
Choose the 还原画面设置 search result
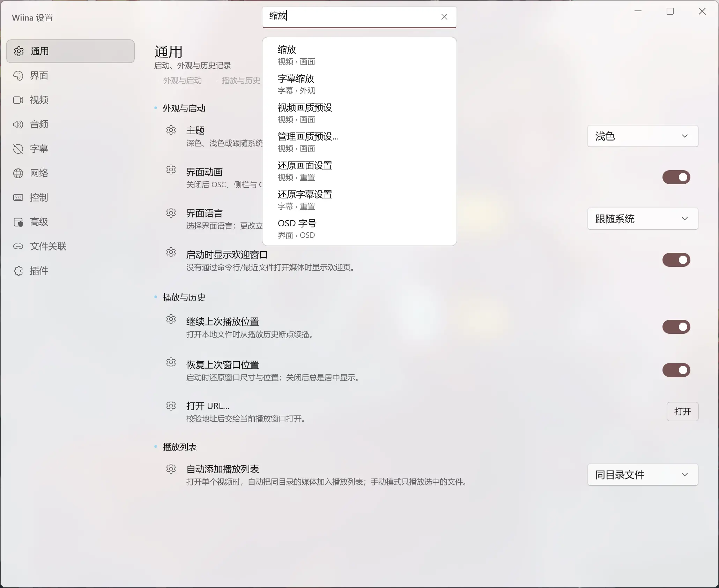point(359,171)
